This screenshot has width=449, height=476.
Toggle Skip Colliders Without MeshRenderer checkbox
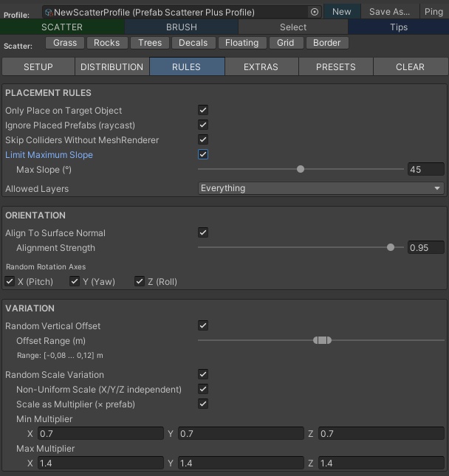click(x=203, y=139)
